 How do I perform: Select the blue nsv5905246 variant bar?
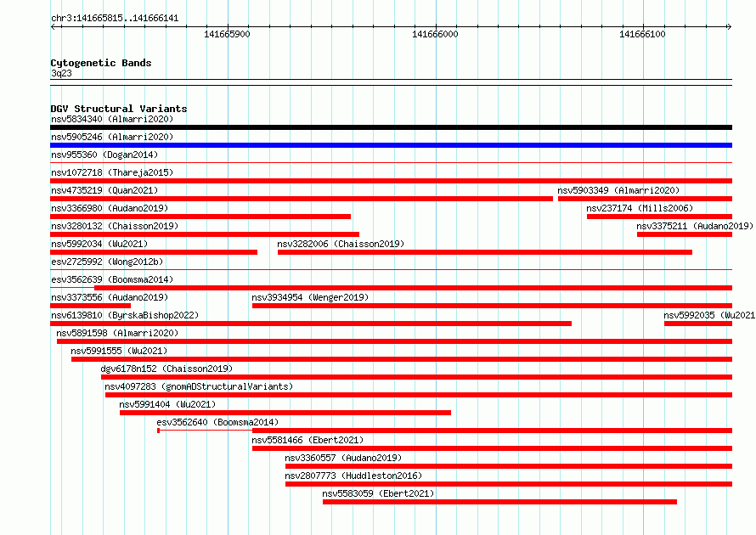click(x=391, y=145)
